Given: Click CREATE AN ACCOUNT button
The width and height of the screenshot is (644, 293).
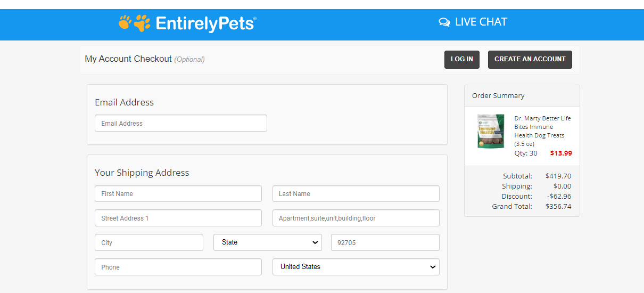Looking at the screenshot, I should click(x=530, y=60).
